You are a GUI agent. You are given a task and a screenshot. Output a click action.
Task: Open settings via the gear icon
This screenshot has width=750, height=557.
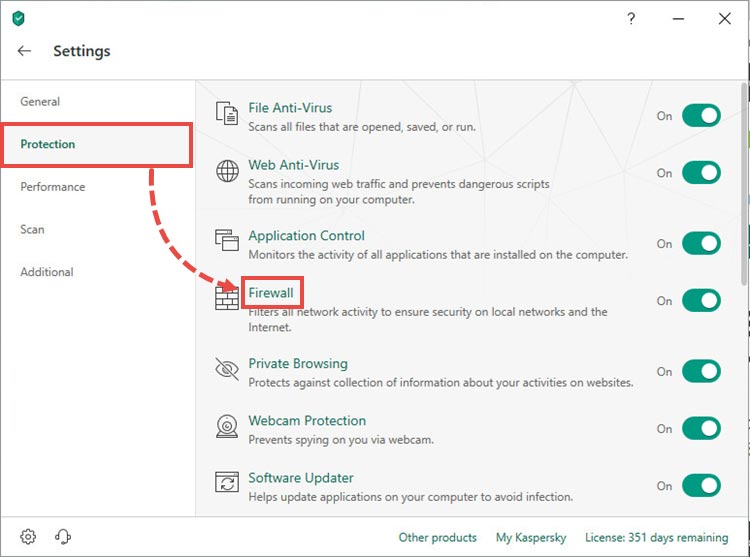[x=28, y=536]
